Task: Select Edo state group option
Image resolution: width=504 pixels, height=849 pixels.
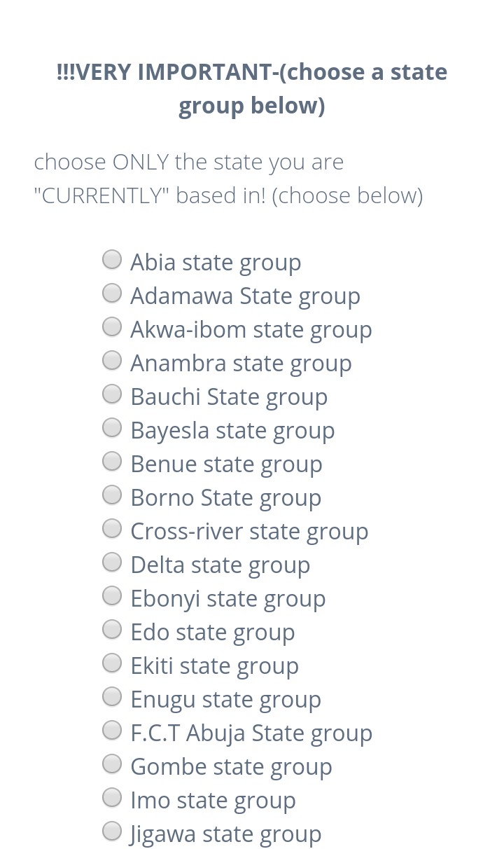Action: tap(112, 630)
